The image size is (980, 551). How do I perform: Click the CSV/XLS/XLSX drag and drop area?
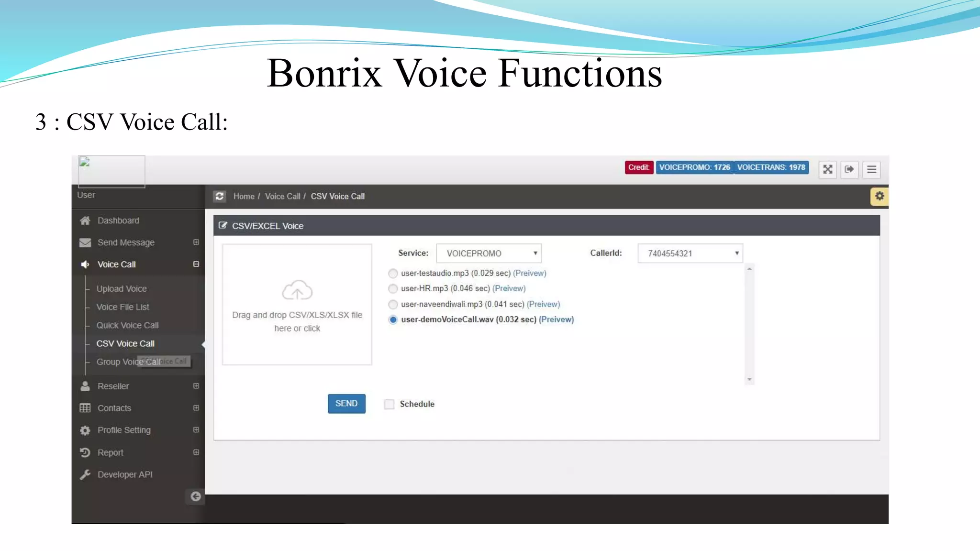pyautogui.click(x=297, y=305)
